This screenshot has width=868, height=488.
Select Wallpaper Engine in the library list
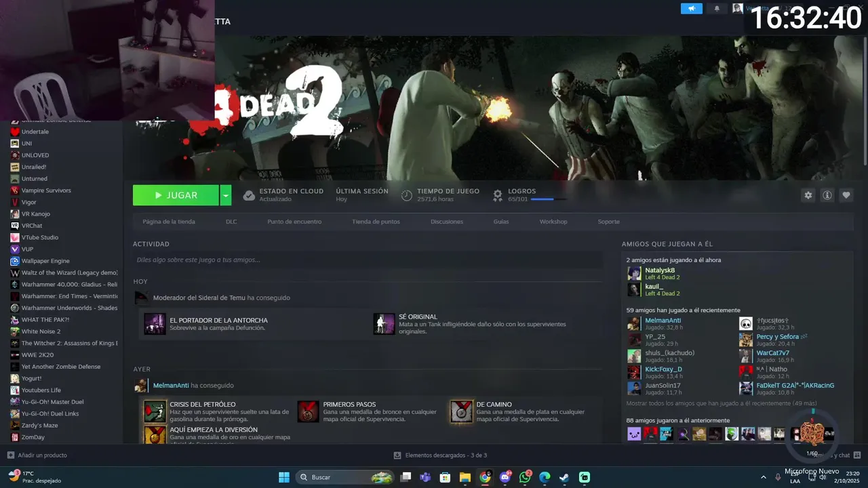click(45, 261)
